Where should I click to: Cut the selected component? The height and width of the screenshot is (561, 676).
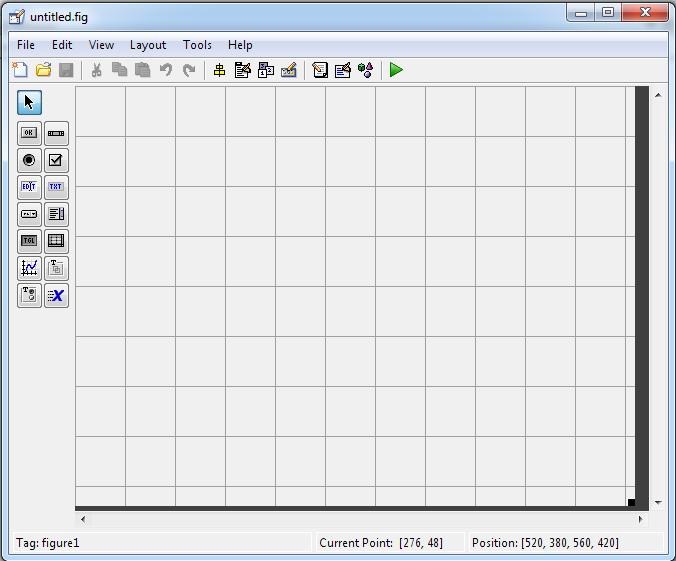[x=97, y=70]
